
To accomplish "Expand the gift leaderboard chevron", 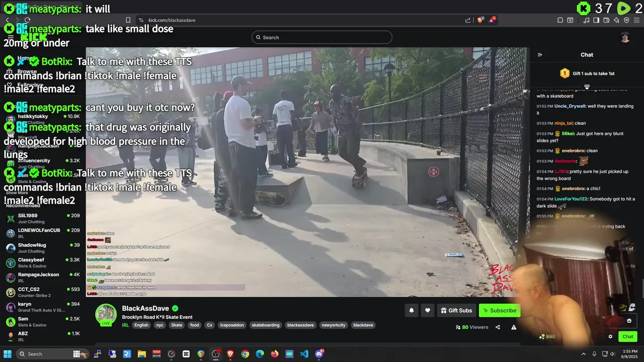I will pyautogui.click(x=587, y=87).
